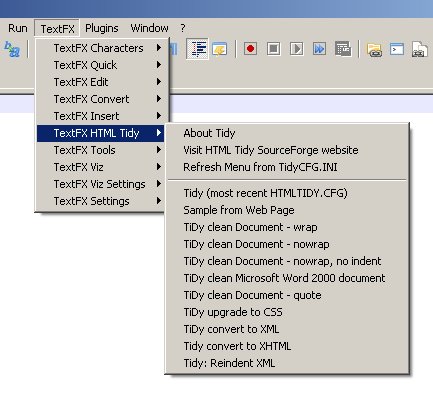Open the user-defined language dialog icon
This screenshot has width=433, height=396.
click(220, 49)
